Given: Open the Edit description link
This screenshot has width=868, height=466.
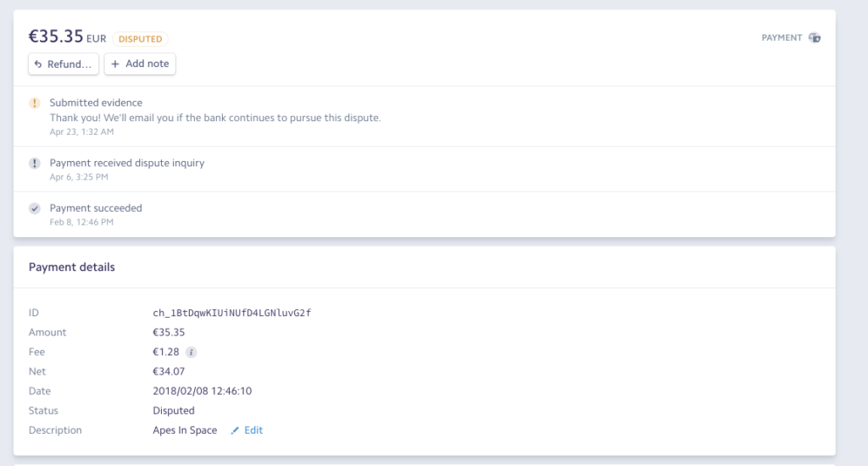Looking at the screenshot, I should 253,430.
